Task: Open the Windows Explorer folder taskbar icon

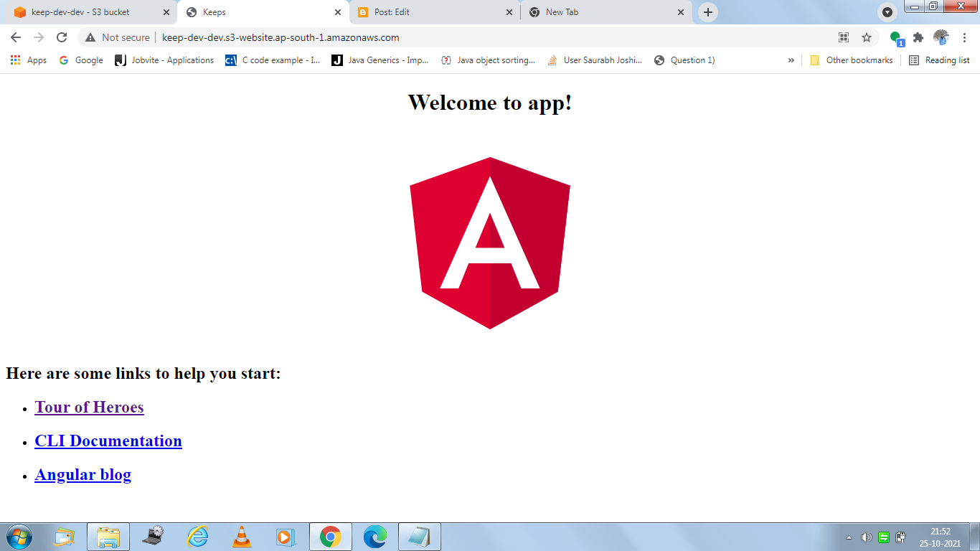Action: tap(108, 537)
